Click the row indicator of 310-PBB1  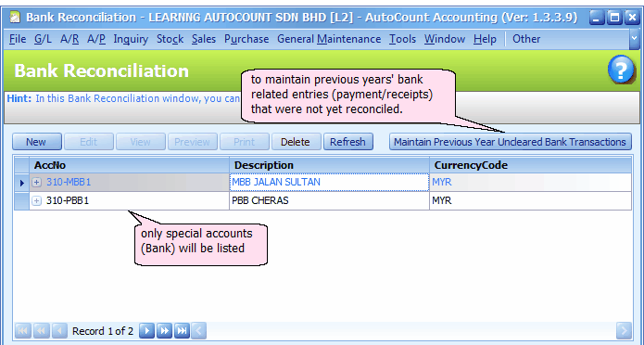click(x=21, y=200)
